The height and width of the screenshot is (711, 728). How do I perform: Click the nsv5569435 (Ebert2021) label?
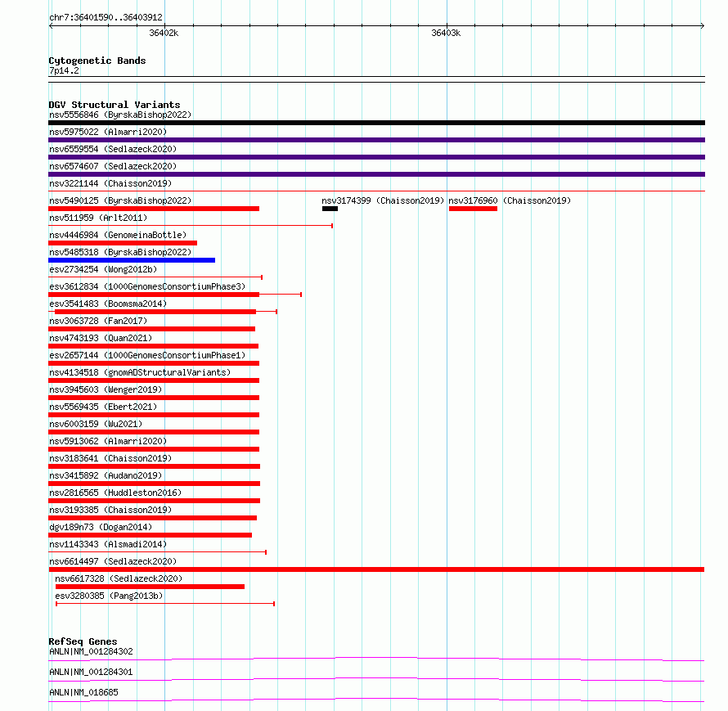(x=103, y=407)
